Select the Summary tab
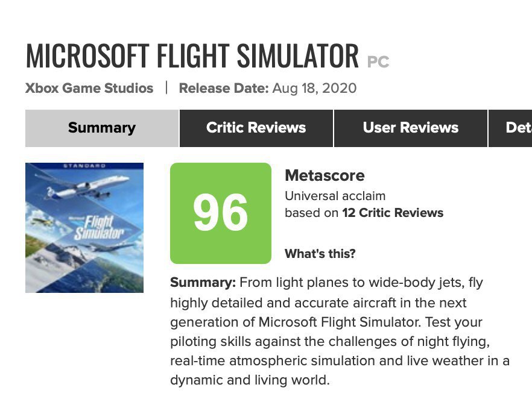 (x=102, y=128)
